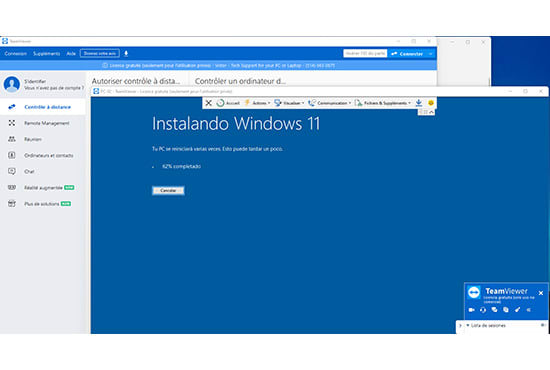Open the Fichiers & Suppléments dropdown
Screen dimensions: 550x370
tap(383, 103)
